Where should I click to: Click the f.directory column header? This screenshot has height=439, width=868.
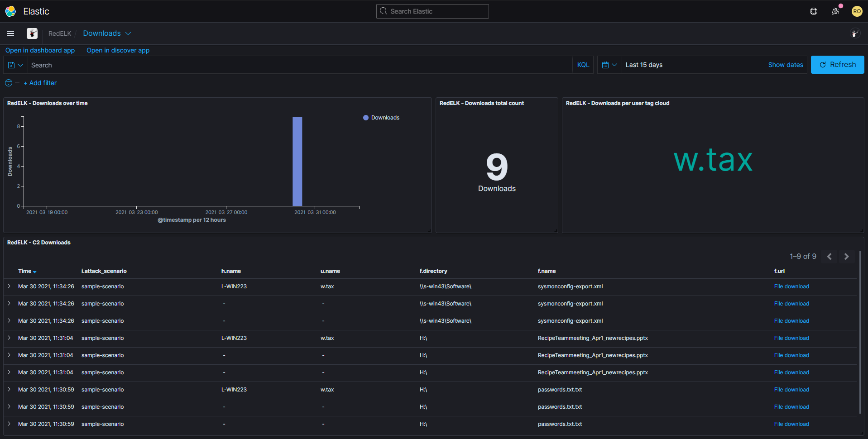433,271
